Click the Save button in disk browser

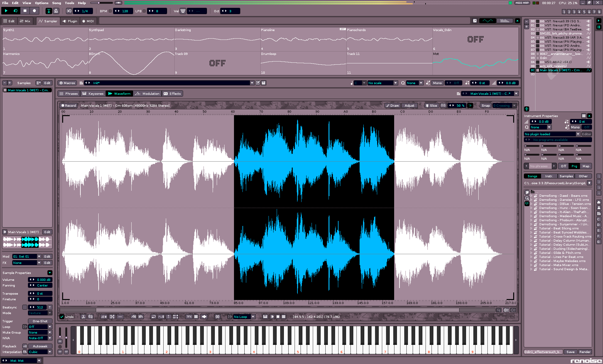point(571,352)
